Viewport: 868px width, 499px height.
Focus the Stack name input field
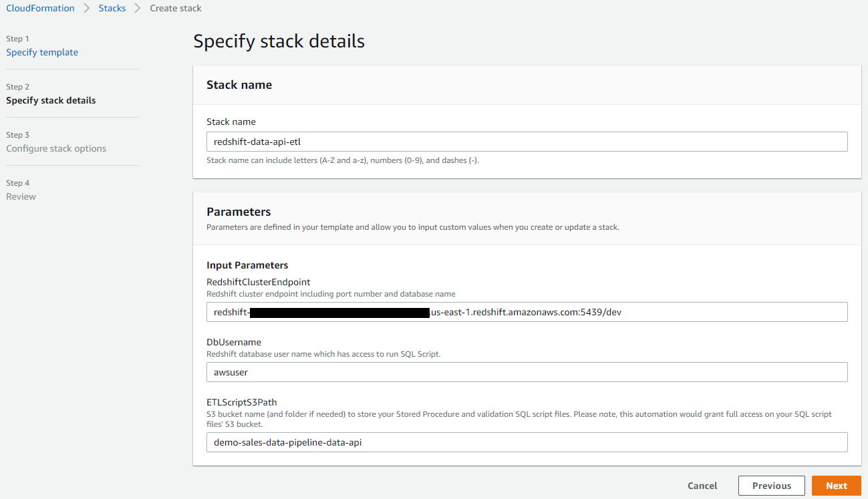[527, 142]
